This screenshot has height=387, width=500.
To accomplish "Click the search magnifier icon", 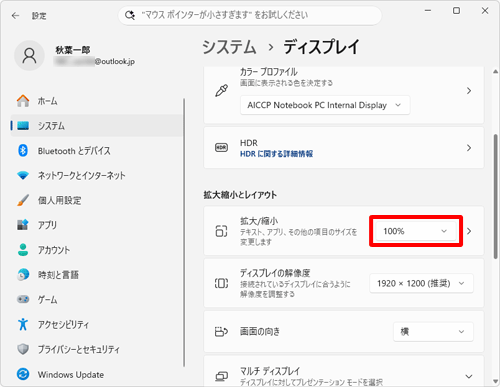I will tap(130, 15).
